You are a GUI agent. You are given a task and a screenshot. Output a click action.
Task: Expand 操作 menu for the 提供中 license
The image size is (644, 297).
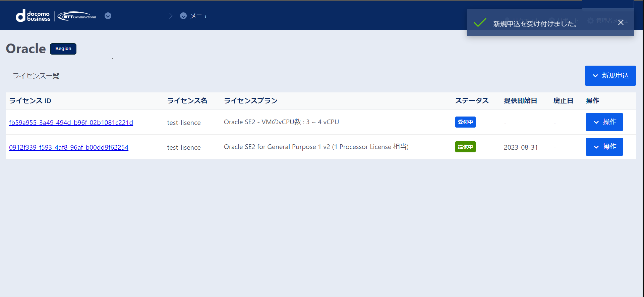(604, 147)
